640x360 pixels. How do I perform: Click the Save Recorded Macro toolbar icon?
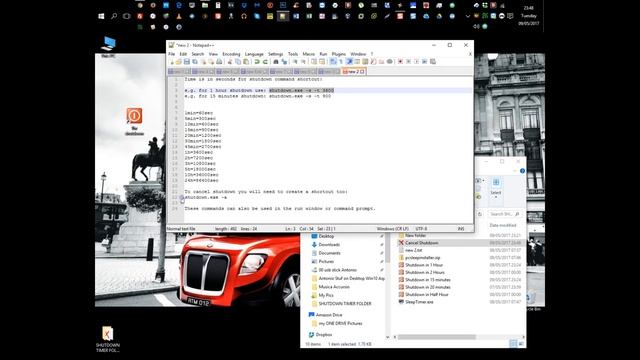coord(432,62)
